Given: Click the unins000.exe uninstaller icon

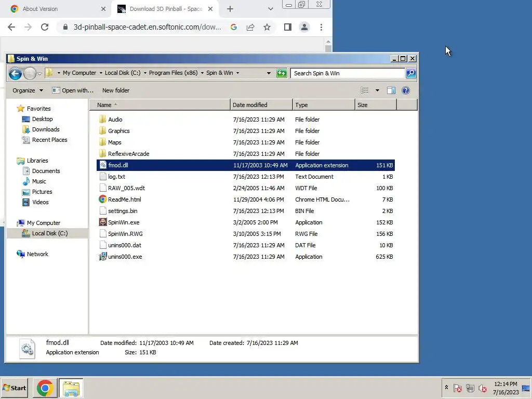Looking at the screenshot, I should click(x=103, y=257).
